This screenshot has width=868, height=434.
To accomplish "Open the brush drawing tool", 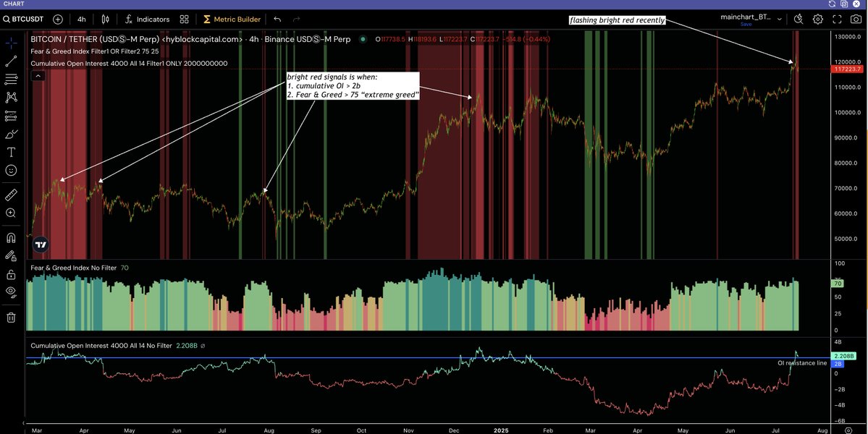I will click(11, 134).
